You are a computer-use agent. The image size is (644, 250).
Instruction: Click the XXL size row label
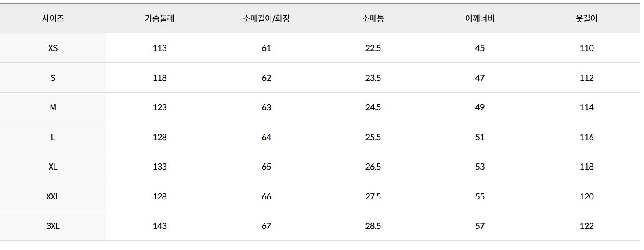coord(53,196)
